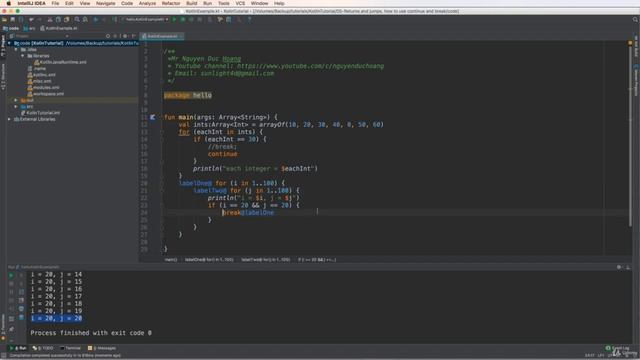The image size is (640, 360).
Task: Open the Event Log button
Action: coord(617,348)
